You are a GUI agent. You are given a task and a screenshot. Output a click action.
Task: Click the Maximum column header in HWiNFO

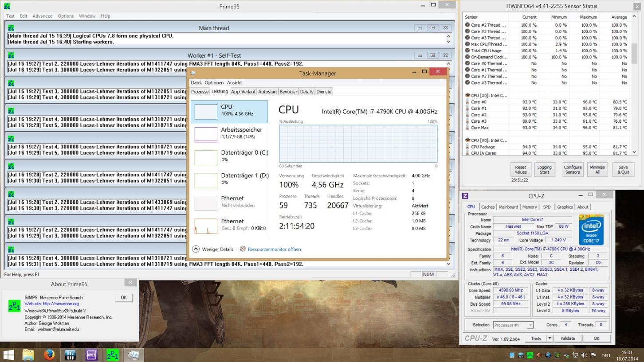pyautogui.click(x=588, y=17)
